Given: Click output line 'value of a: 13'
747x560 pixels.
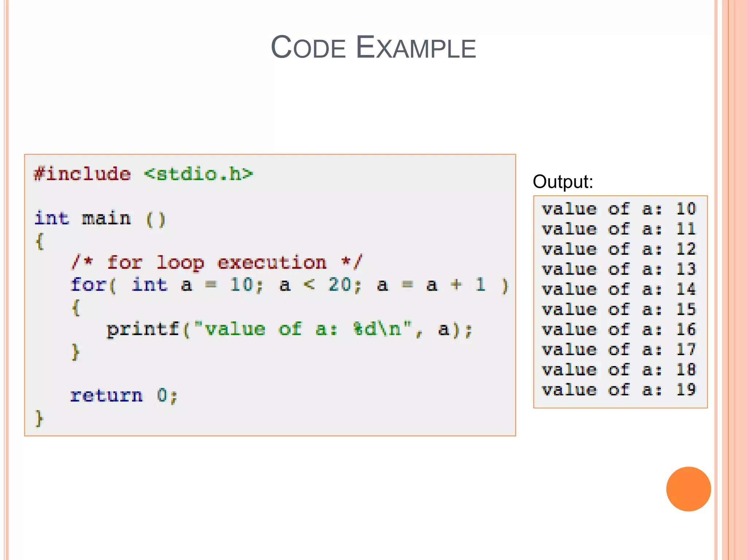Looking at the screenshot, I should [619, 269].
